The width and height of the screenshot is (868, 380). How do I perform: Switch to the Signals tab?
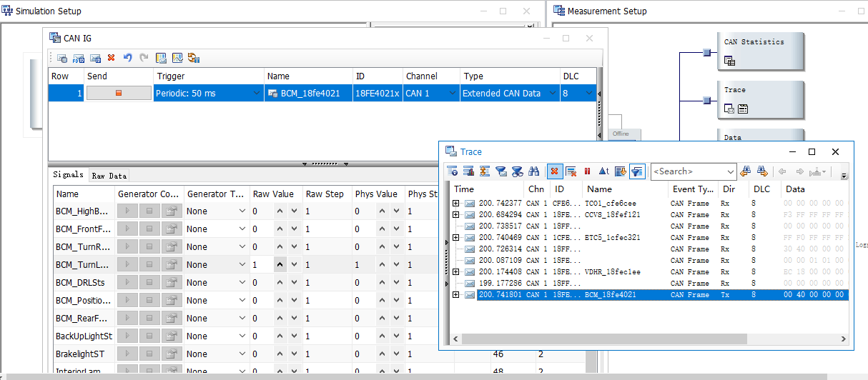tap(69, 175)
